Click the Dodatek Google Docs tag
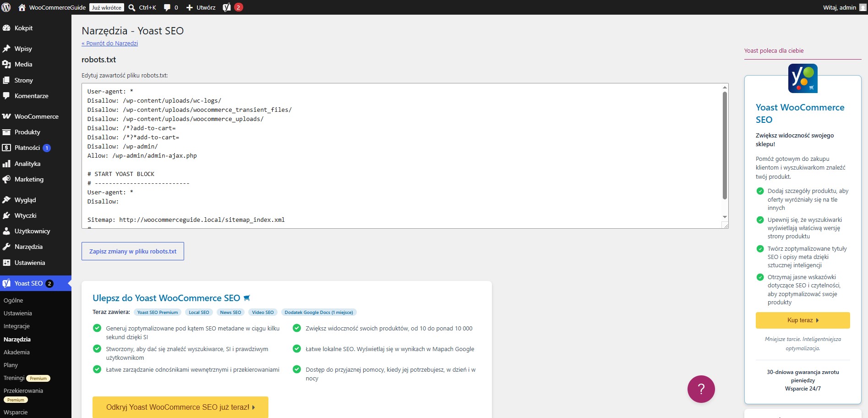Screen dimensions: 868x418 point(319,312)
